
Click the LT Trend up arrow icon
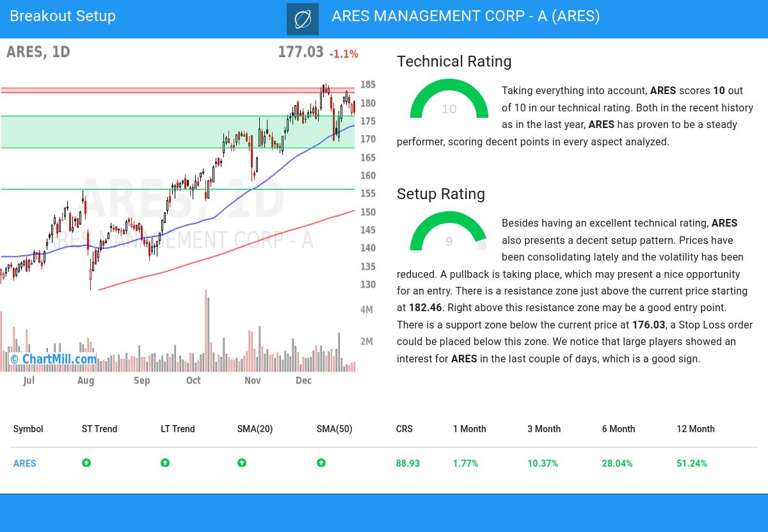(x=165, y=463)
